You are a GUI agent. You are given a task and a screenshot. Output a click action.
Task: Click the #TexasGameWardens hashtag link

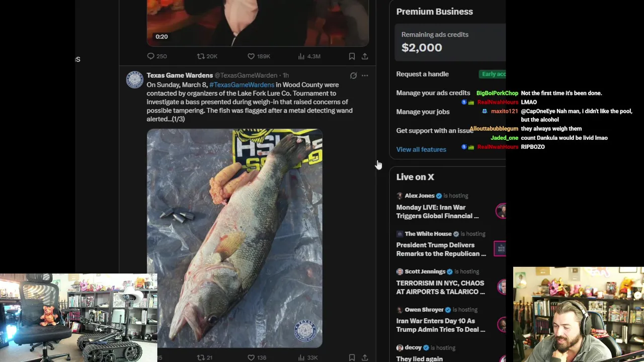pyautogui.click(x=242, y=85)
